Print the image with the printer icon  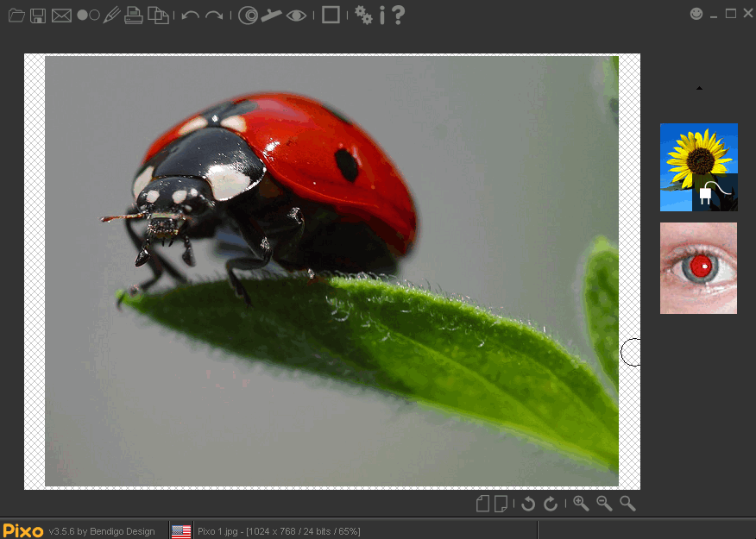click(x=134, y=16)
